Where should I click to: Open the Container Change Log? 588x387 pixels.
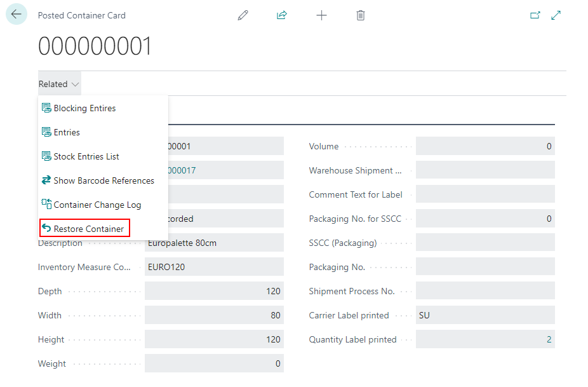(x=97, y=205)
